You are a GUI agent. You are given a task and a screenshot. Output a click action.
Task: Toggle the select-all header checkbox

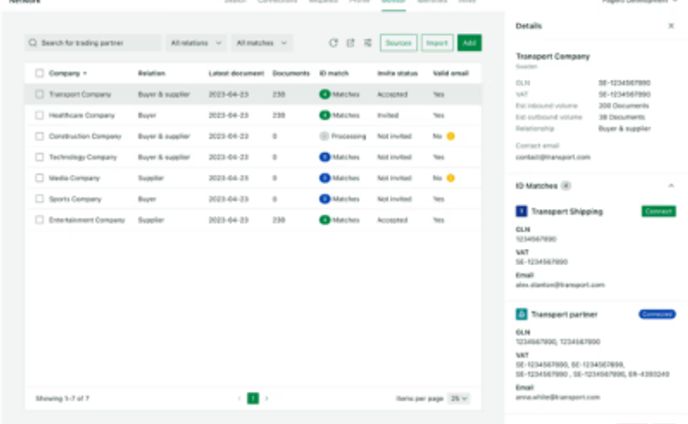[40, 73]
